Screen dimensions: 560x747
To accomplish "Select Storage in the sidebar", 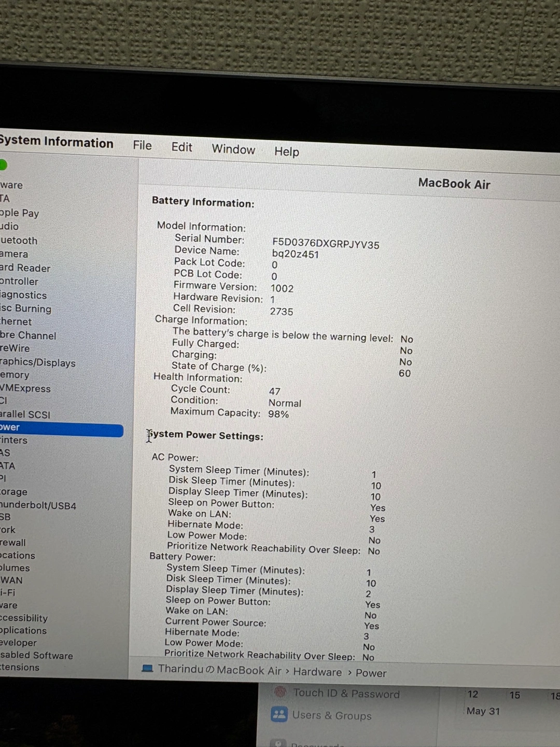I will pos(13,491).
